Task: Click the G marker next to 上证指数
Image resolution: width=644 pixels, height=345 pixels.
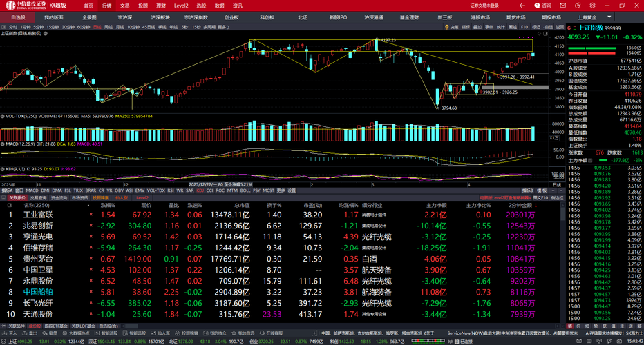Action: [x=569, y=28]
